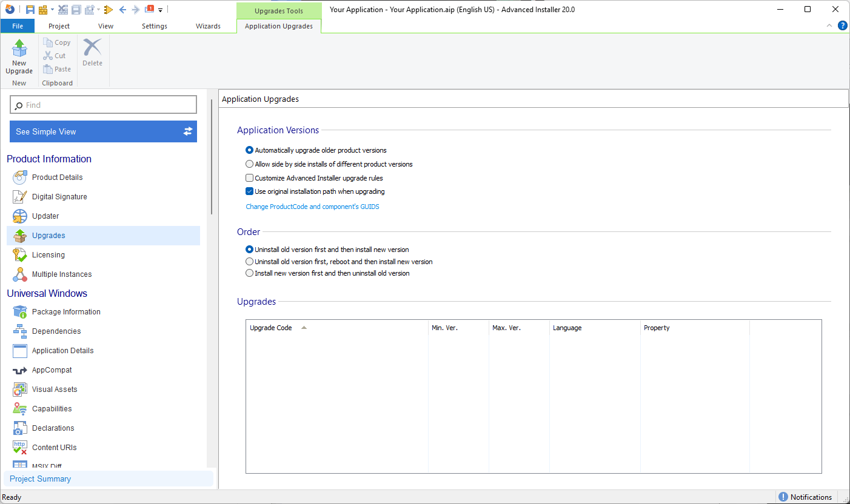This screenshot has width=850, height=504.
Task: Click the Min. Ver. column header
Action: pyautogui.click(x=458, y=328)
